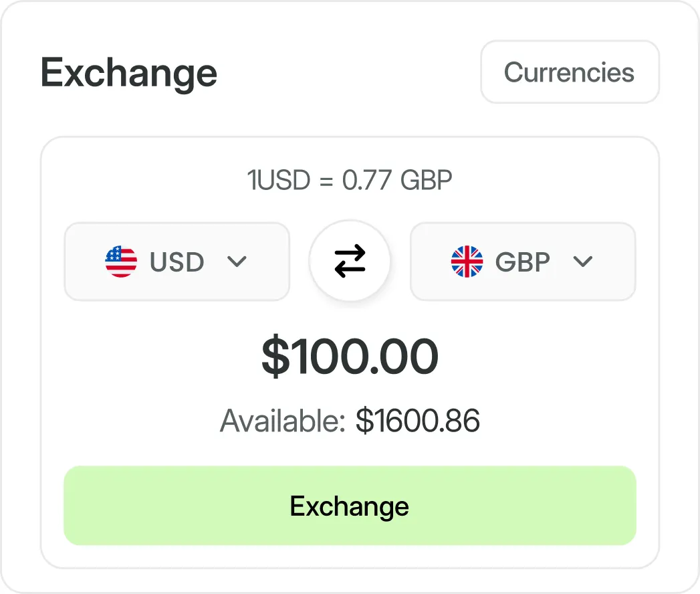
Task: Select the GBP currency selector pill
Action: (x=522, y=262)
